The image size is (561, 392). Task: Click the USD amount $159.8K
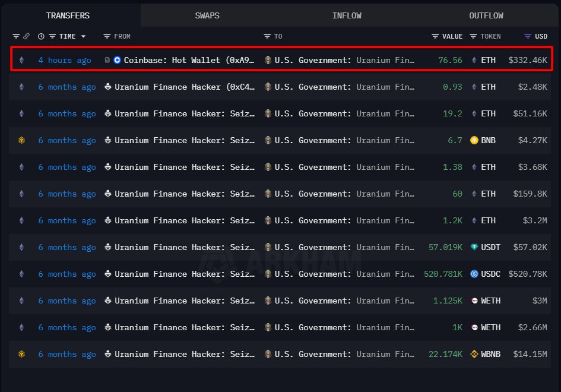click(x=530, y=194)
